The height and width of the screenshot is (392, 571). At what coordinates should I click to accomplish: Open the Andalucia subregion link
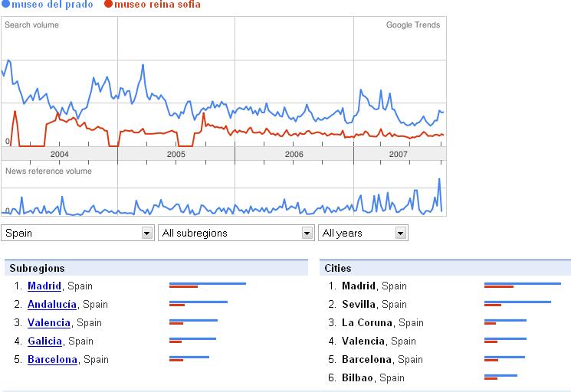click(51, 305)
